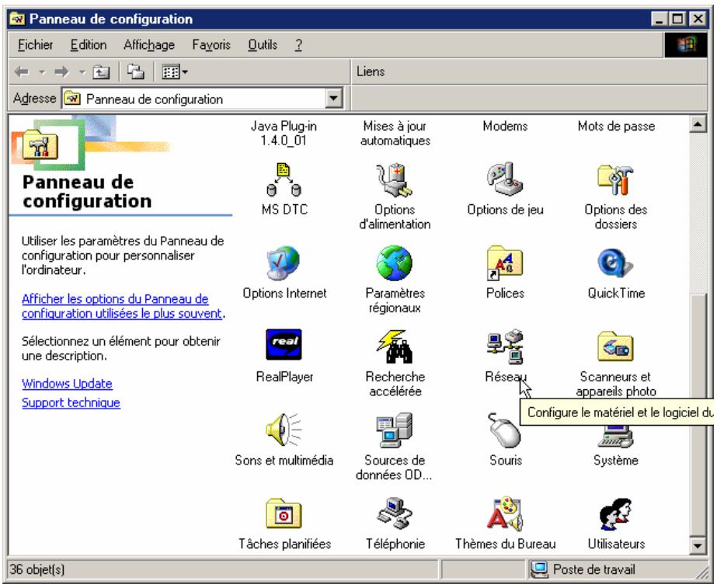The height and width of the screenshot is (588, 717).
Task: Click the scrollbar down arrow
Action: point(698,545)
